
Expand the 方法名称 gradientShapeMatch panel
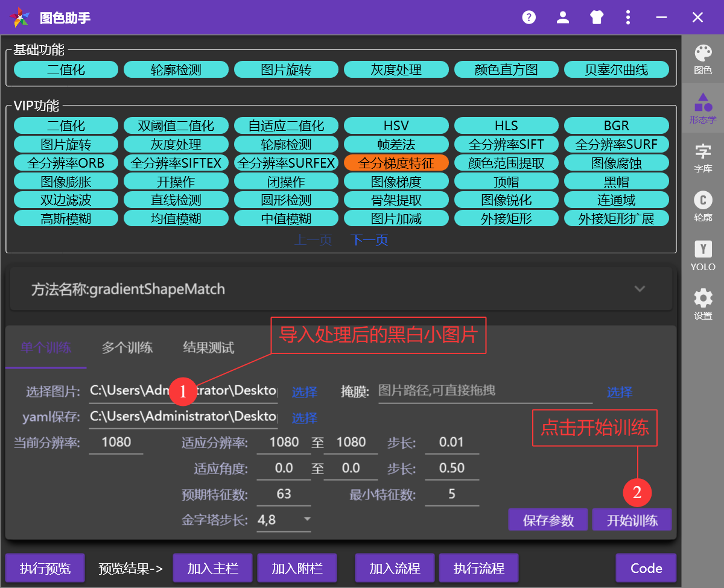(640, 289)
